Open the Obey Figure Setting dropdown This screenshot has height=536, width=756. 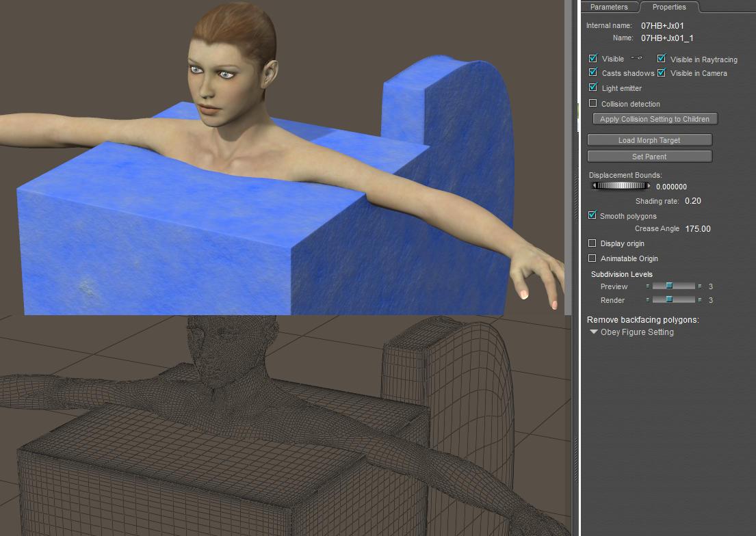tap(632, 332)
